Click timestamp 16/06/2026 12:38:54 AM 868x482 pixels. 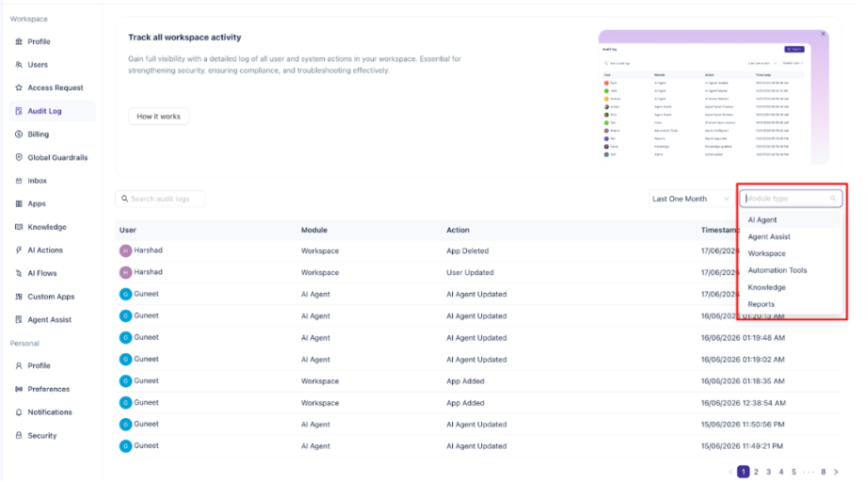point(744,404)
